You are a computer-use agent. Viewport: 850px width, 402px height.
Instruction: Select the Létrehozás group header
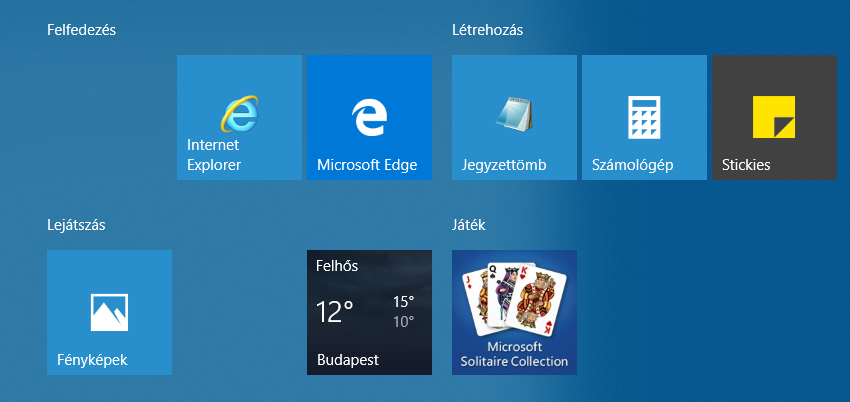pyautogui.click(x=487, y=30)
